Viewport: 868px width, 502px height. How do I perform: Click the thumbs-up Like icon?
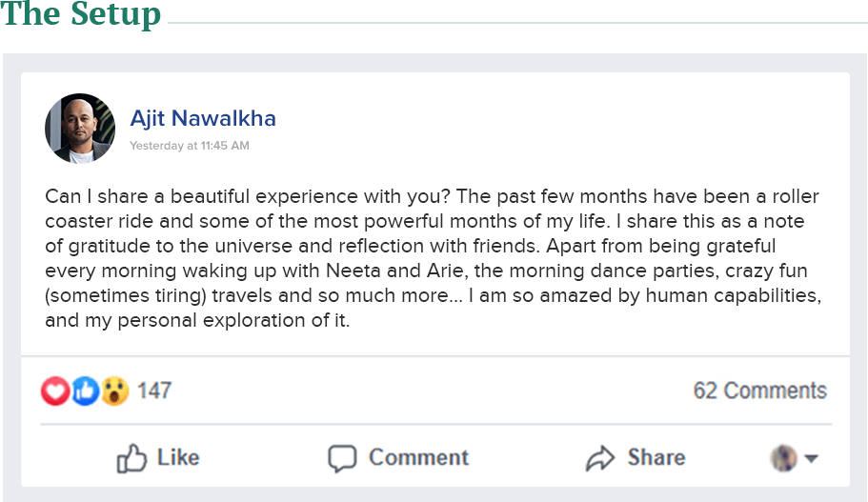131,458
